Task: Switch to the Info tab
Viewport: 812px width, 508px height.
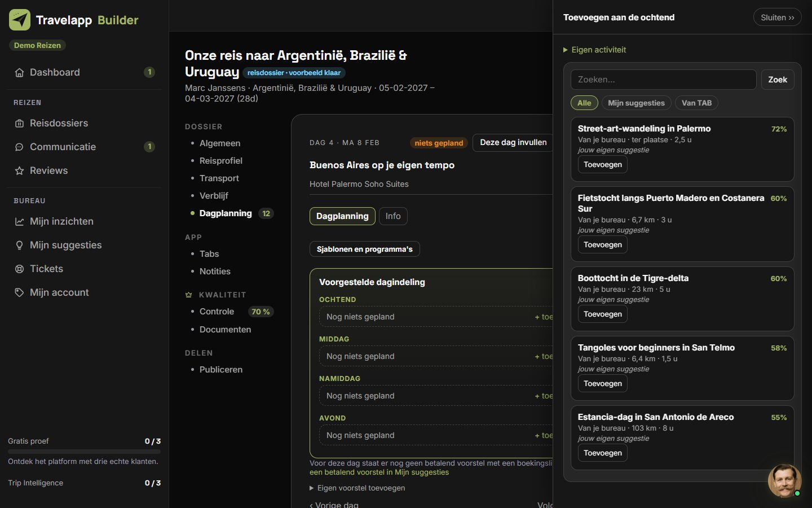Action: [393, 216]
